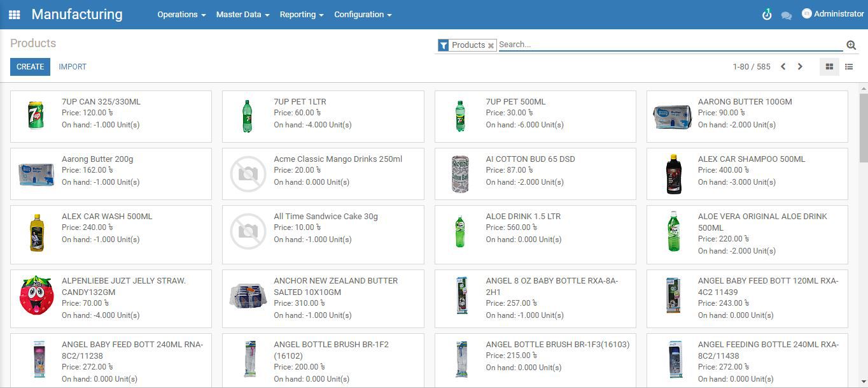Screen dimensions: 868x388
Task: Open the apps grid menu icon
Action: pyautogui.click(x=14, y=14)
